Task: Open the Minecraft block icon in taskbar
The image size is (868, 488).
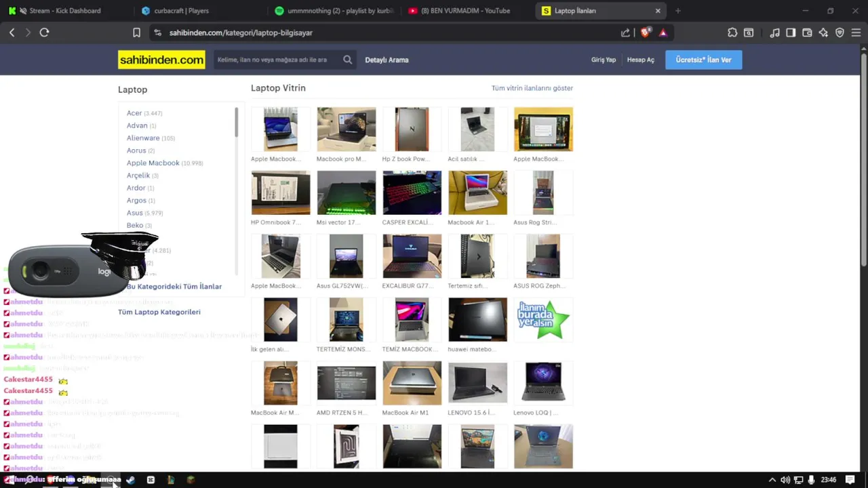Action: (x=191, y=480)
